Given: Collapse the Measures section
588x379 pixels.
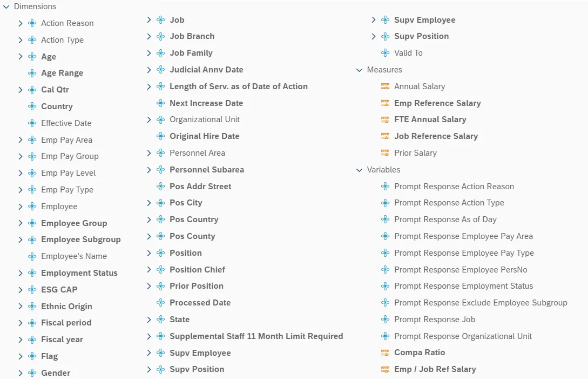Looking at the screenshot, I should click(x=359, y=70).
